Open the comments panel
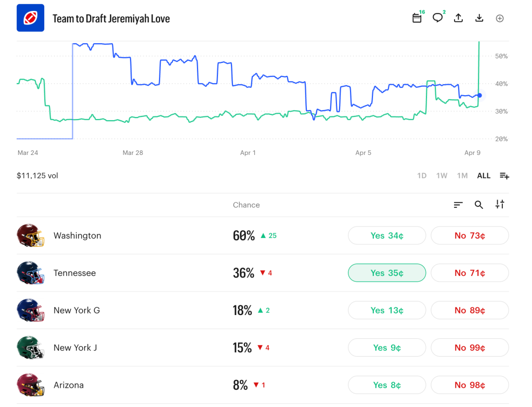 (x=437, y=18)
